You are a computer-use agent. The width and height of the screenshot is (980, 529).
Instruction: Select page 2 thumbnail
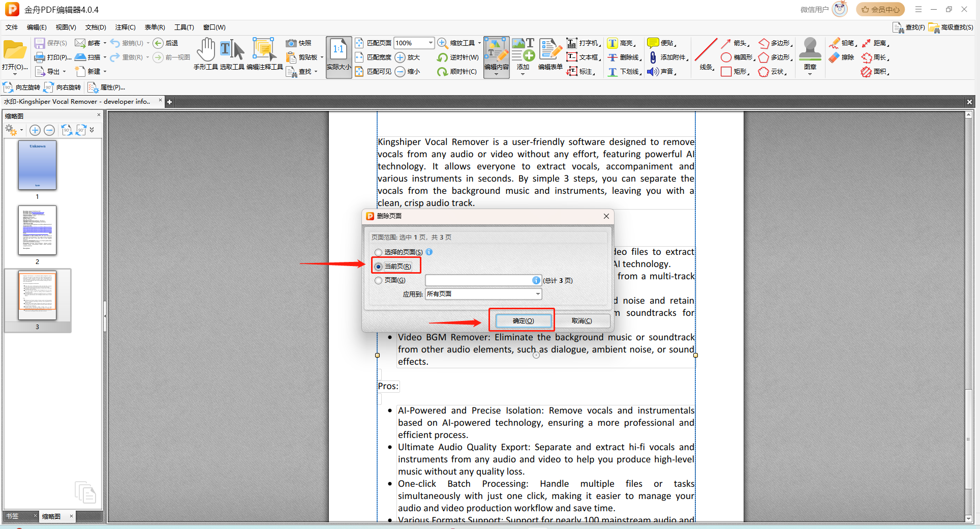click(37, 230)
